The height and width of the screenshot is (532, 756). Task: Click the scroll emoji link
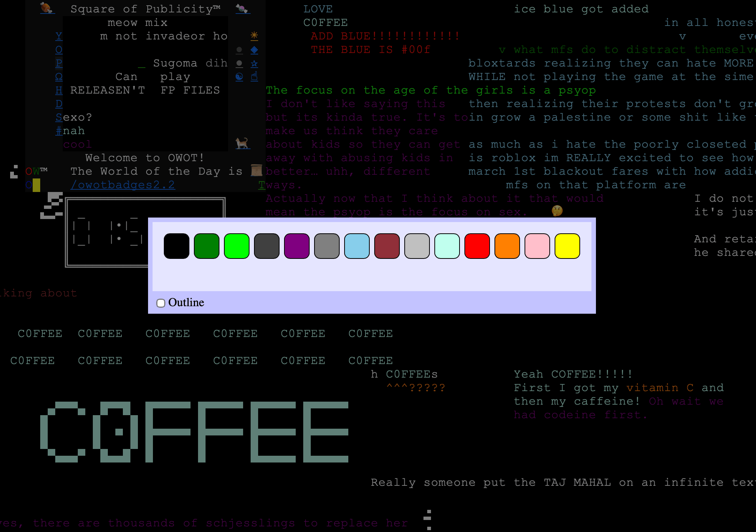point(257,171)
